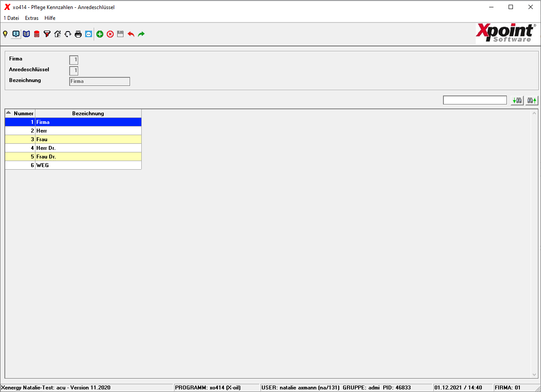Select the row labeled Frau
The height and width of the screenshot is (392, 541).
point(73,139)
